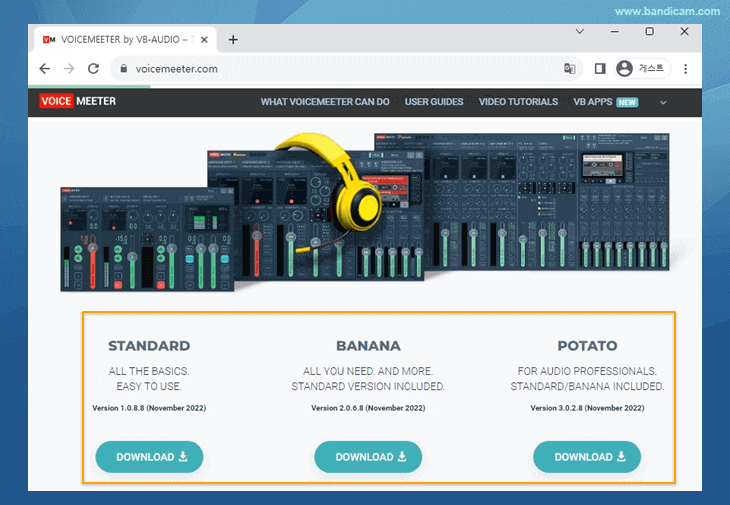The image size is (730, 505).
Task: Click the voicemeeter.com address bar
Action: [345, 69]
